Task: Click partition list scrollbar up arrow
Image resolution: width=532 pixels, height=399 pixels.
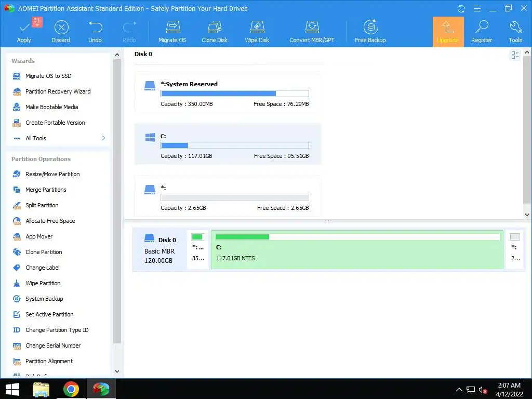Action: tap(527, 52)
